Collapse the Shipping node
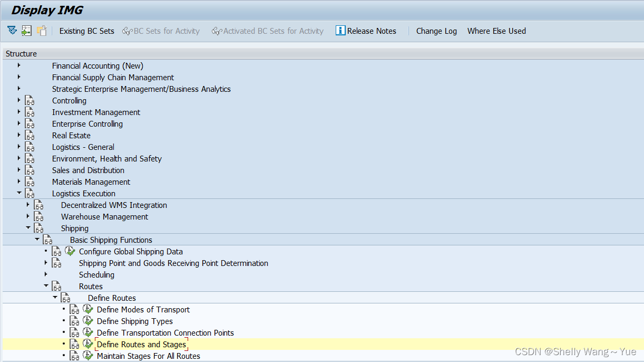The height and width of the screenshot is (362, 644). point(27,228)
